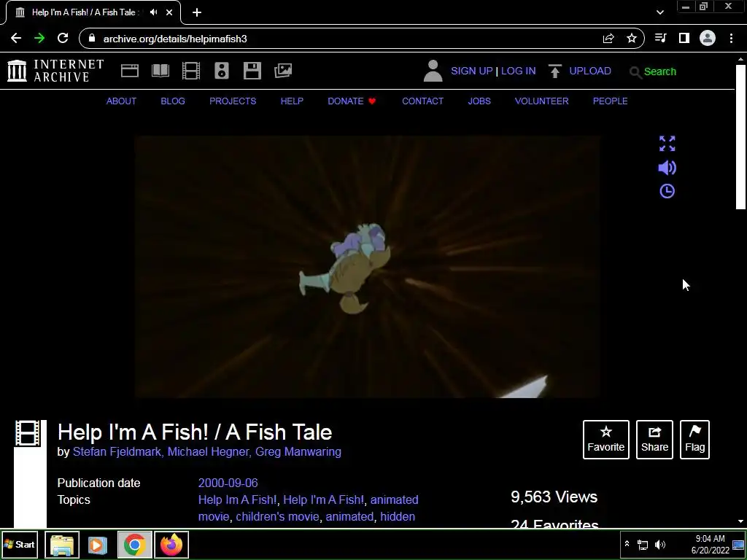
Task: Click the Share button
Action: (x=654, y=440)
